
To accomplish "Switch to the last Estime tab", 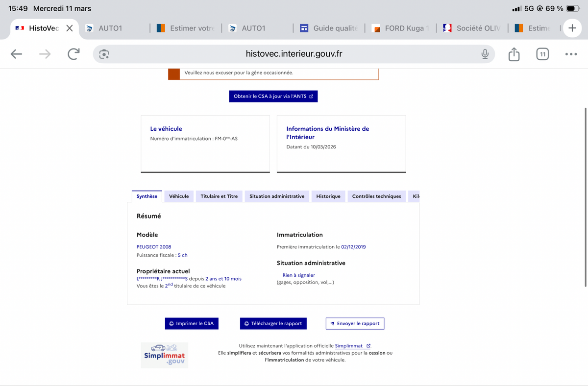I will coord(533,28).
